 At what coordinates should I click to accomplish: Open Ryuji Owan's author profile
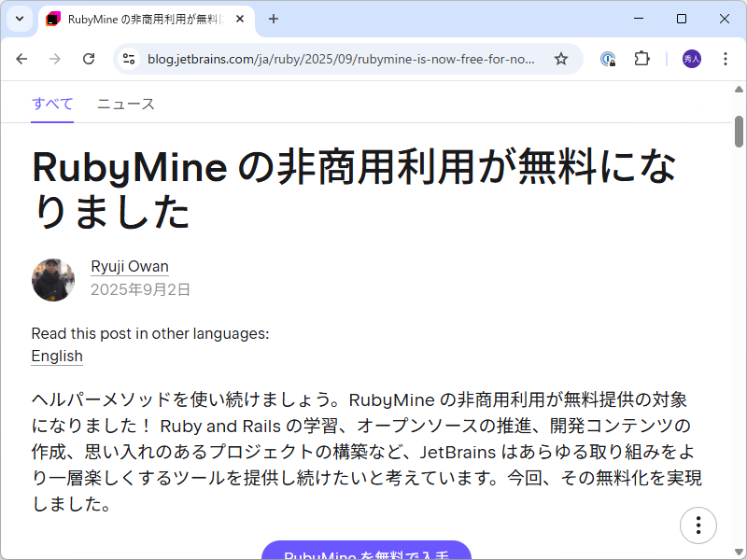[x=129, y=266]
